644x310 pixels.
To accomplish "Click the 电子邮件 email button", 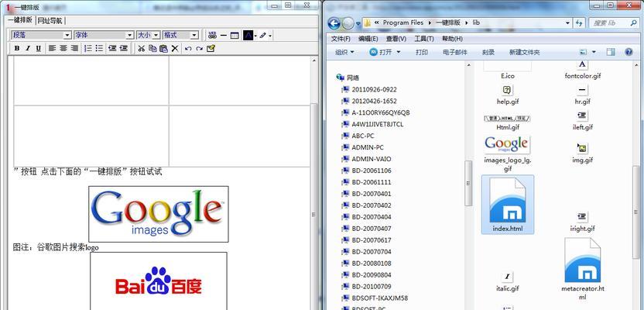I will [x=455, y=52].
